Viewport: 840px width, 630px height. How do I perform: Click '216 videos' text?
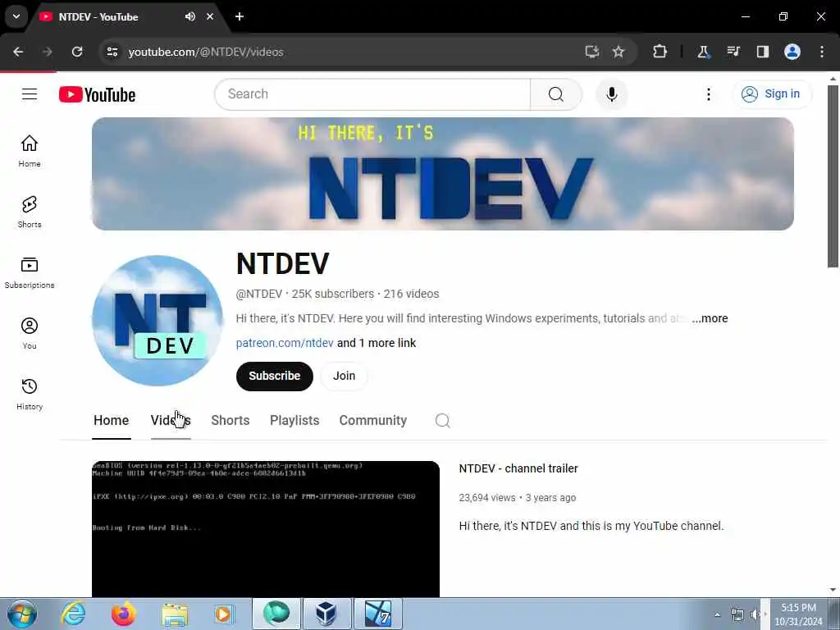[x=411, y=294]
